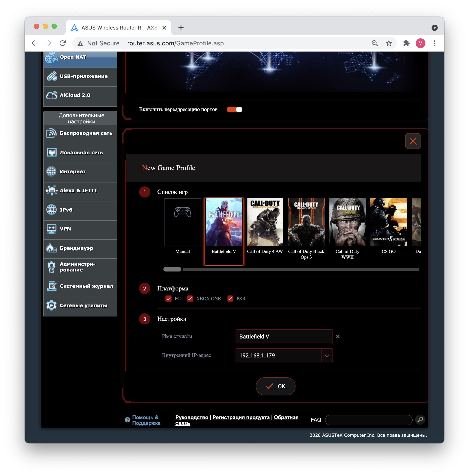The height and width of the screenshot is (476, 469).
Task: Click the FAQ search magnifier icon
Action: click(x=420, y=419)
